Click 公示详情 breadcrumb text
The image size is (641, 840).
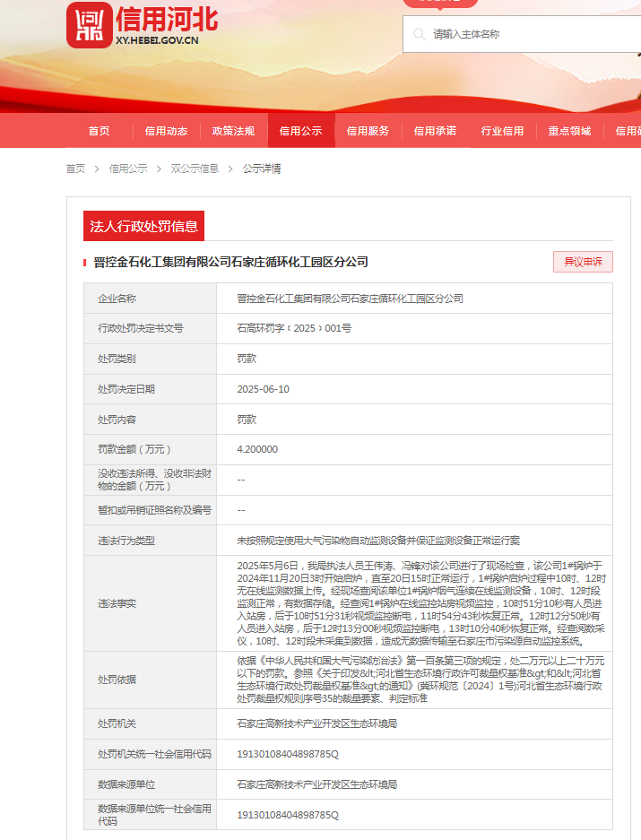tap(262, 169)
